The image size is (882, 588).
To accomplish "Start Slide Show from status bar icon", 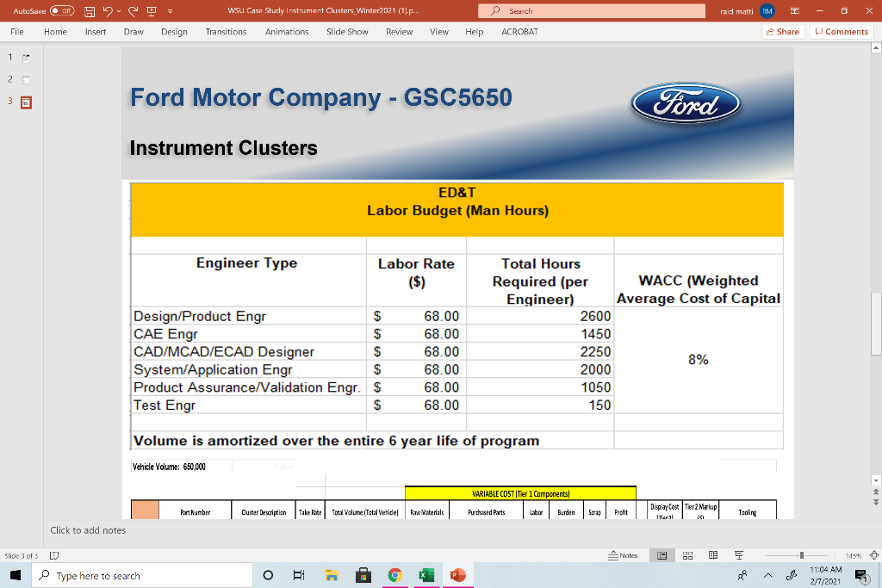I will (x=738, y=555).
